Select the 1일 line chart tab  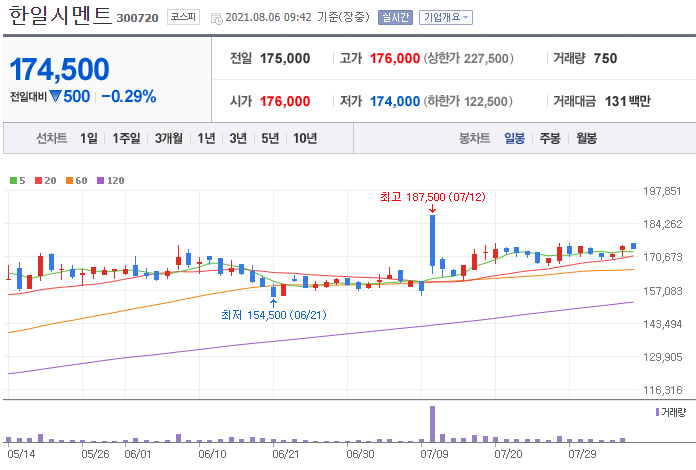point(89,138)
